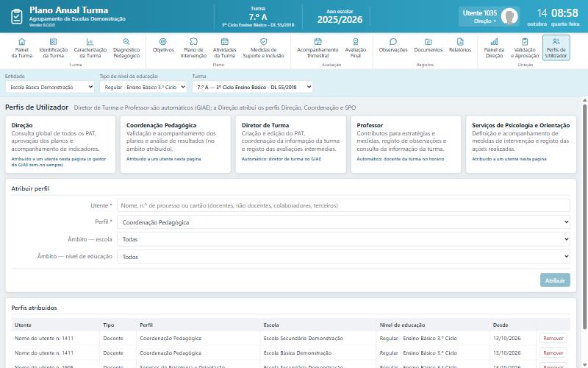Focus the Utente search input field
The width and height of the screenshot is (588, 368).
point(343,205)
